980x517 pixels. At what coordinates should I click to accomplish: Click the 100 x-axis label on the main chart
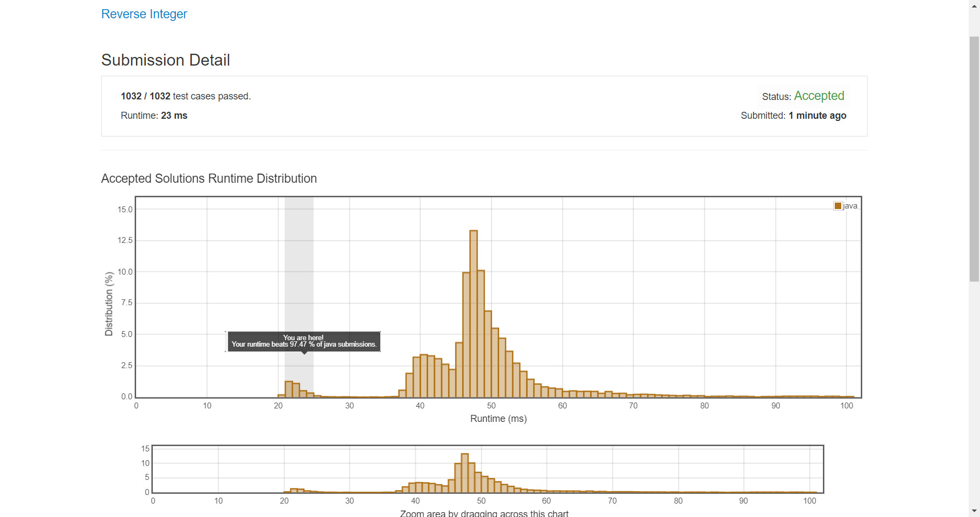click(847, 406)
